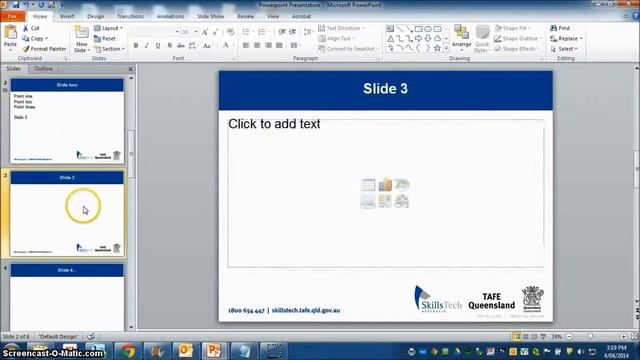Viewport: 640px width, 360px height.
Task: Click the Copy button
Action: (x=34, y=38)
